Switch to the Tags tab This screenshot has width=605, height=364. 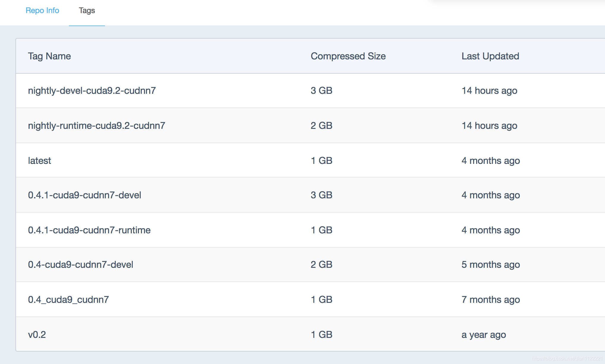coord(87,10)
